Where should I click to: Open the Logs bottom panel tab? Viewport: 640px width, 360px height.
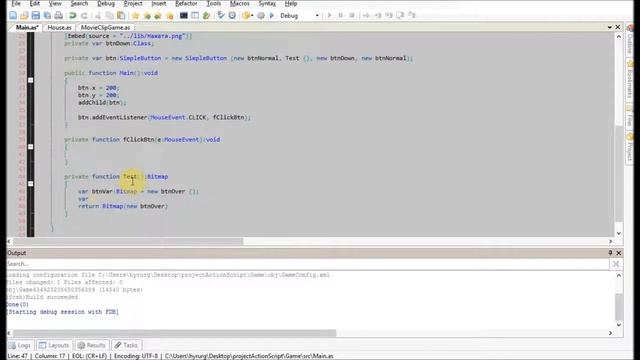pos(20,345)
